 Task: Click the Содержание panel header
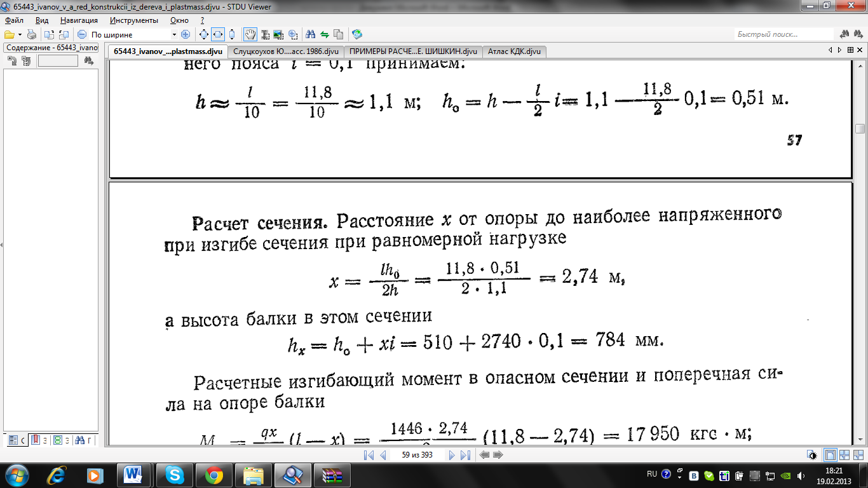pyautogui.click(x=51, y=48)
